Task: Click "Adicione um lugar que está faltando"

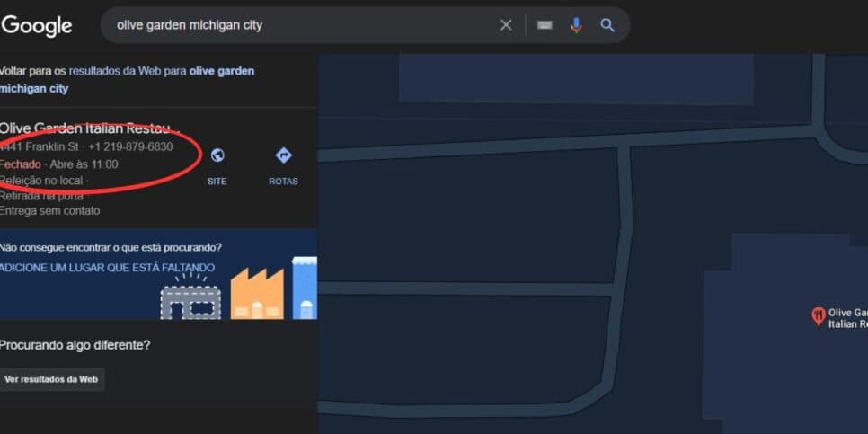Action: 108,268
